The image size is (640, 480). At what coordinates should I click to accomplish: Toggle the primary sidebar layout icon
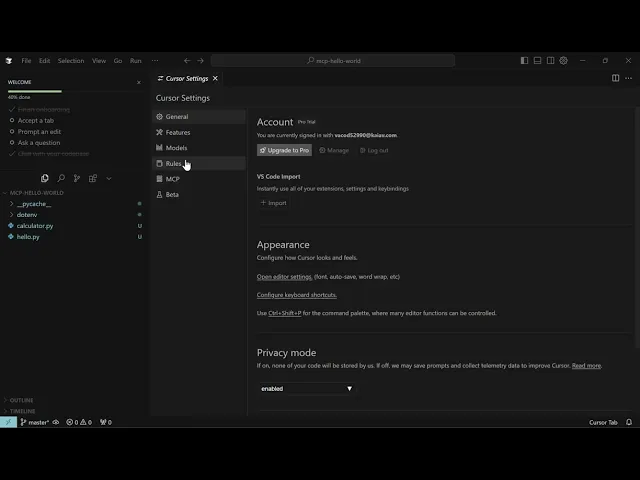pyautogui.click(x=524, y=60)
